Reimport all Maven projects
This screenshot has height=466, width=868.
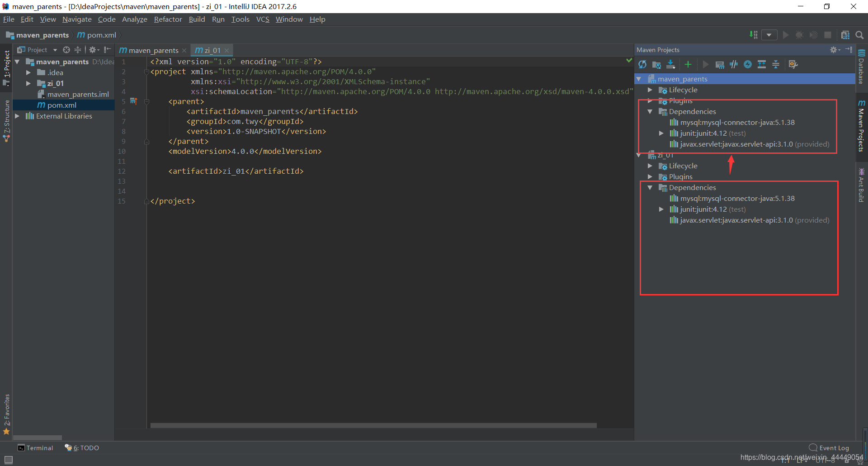coord(642,65)
